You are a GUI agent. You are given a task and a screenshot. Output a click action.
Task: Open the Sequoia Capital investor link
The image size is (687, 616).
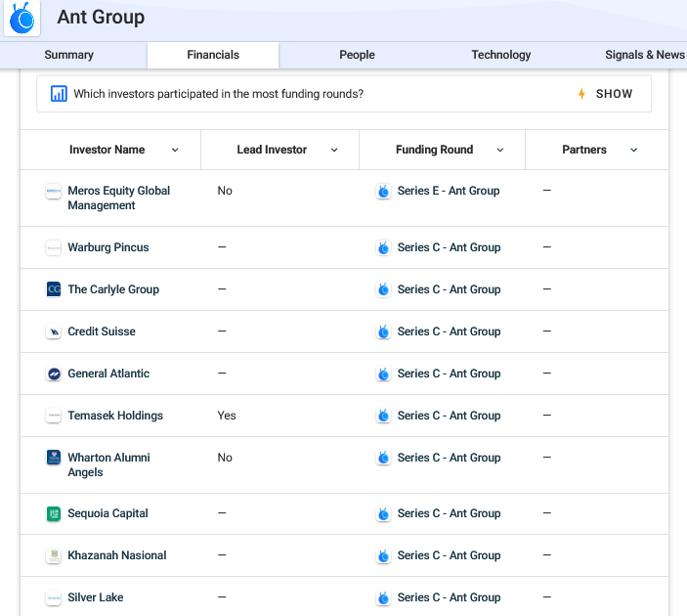click(107, 513)
